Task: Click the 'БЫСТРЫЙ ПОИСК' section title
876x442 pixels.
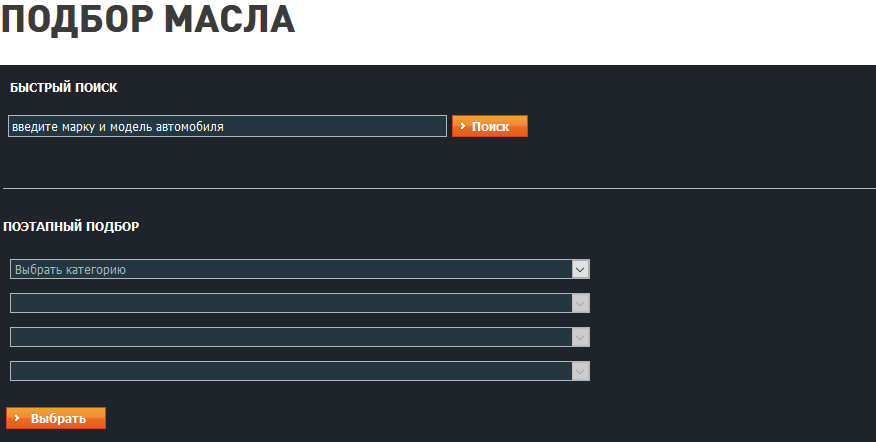Action: [x=64, y=88]
